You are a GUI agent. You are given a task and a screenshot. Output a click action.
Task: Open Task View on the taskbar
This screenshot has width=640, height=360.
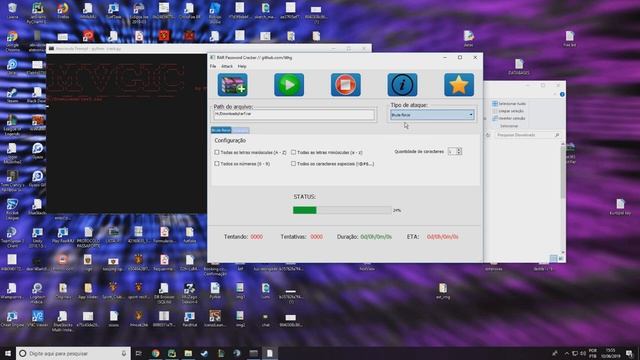click(x=139, y=353)
